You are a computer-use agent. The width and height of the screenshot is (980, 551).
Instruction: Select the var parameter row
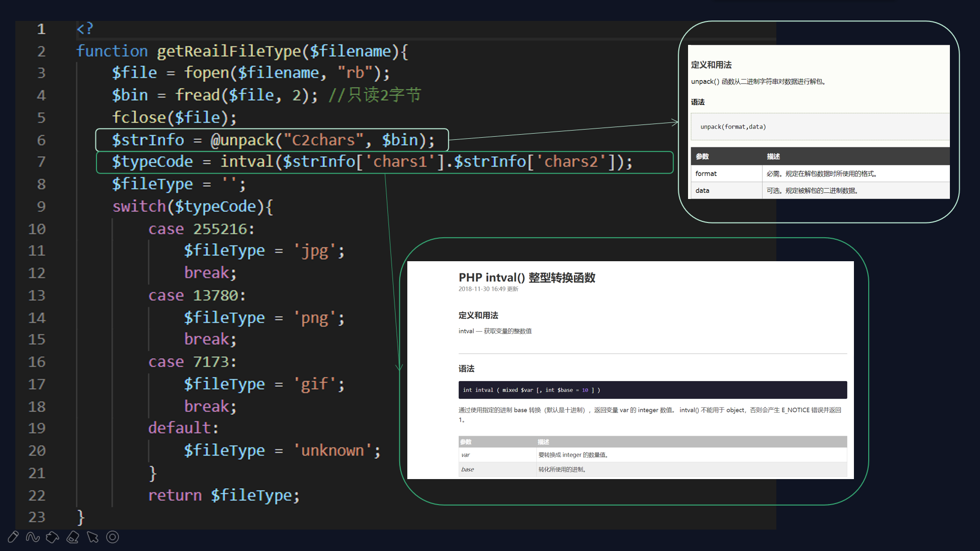click(x=652, y=455)
